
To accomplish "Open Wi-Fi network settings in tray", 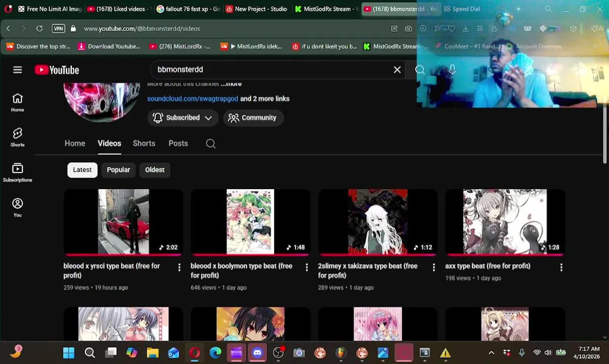I will coord(537,352).
